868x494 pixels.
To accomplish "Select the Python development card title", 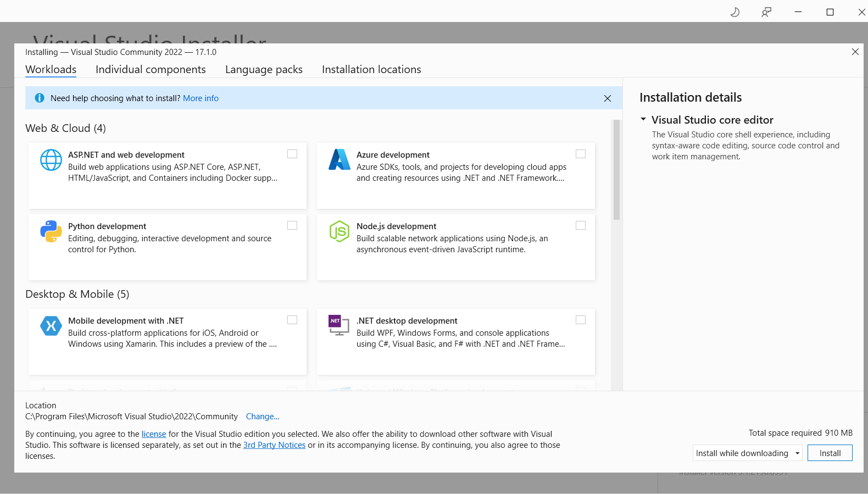I will pos(107,226).
